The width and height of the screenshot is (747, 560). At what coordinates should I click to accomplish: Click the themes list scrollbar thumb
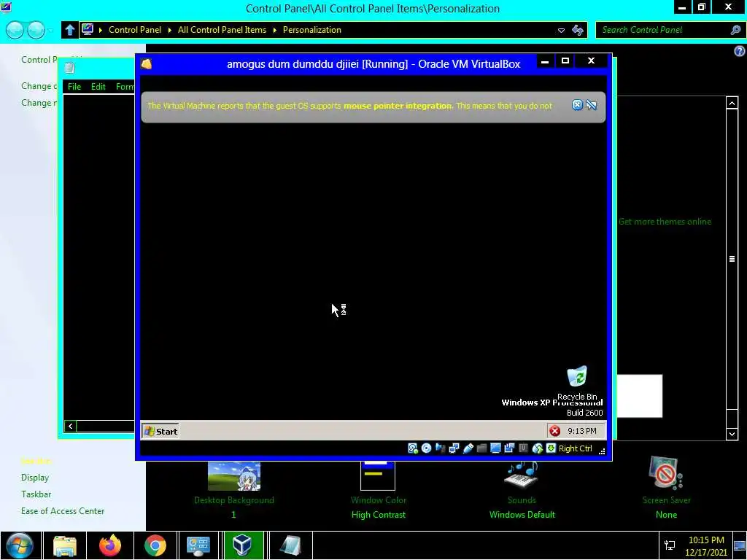pyautogui.click(x=732, y=259)
